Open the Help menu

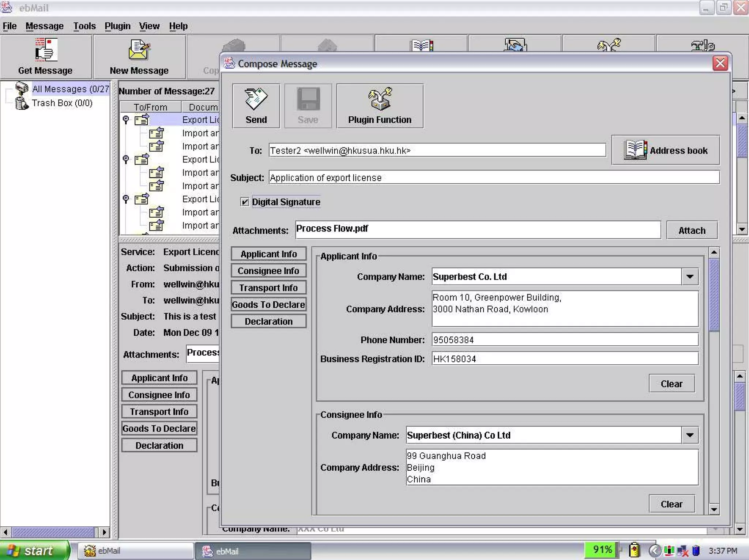[x=178, y=26]
